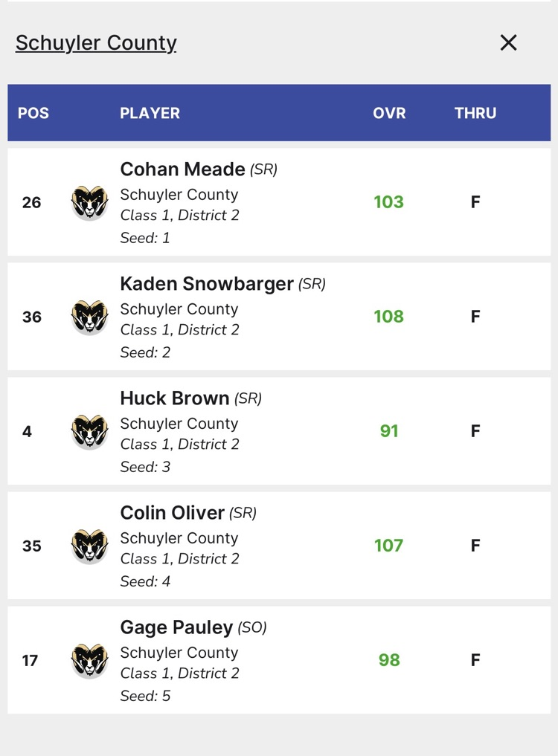Click Kaden Snowbarger's overall score 108
The height and width of the screenshot is (756, 558).
[x=388, y=317]
